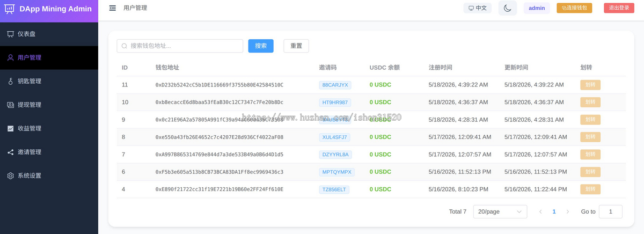
Task: Click registration time 5/16/2026, 8:10:23 PM
Action: 458,189
